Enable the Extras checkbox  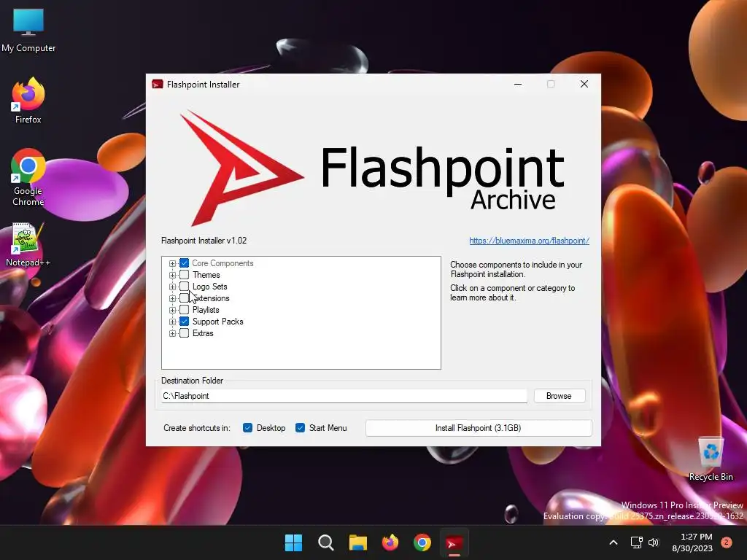(x=185, y=332)
